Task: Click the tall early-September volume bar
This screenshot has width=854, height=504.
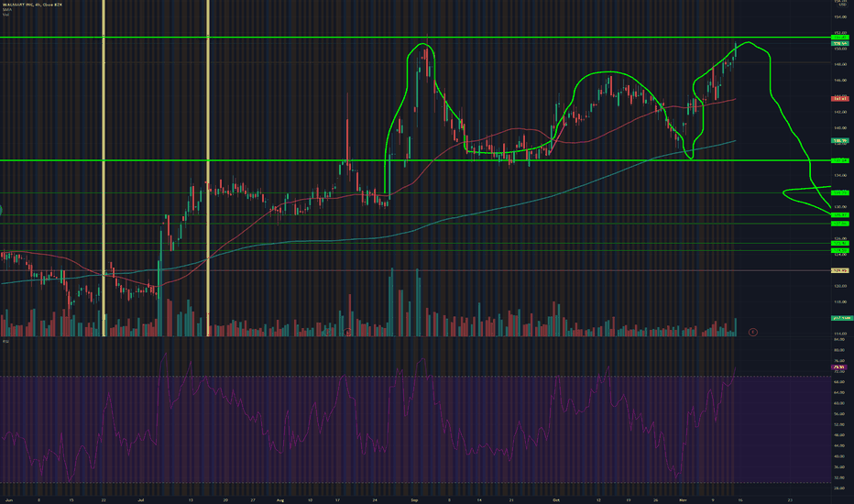Action: click(418, 302)
